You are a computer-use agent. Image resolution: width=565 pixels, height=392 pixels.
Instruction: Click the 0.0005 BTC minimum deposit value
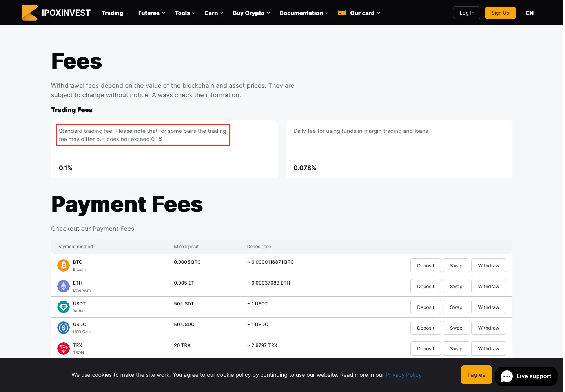(x=187, y=262)
